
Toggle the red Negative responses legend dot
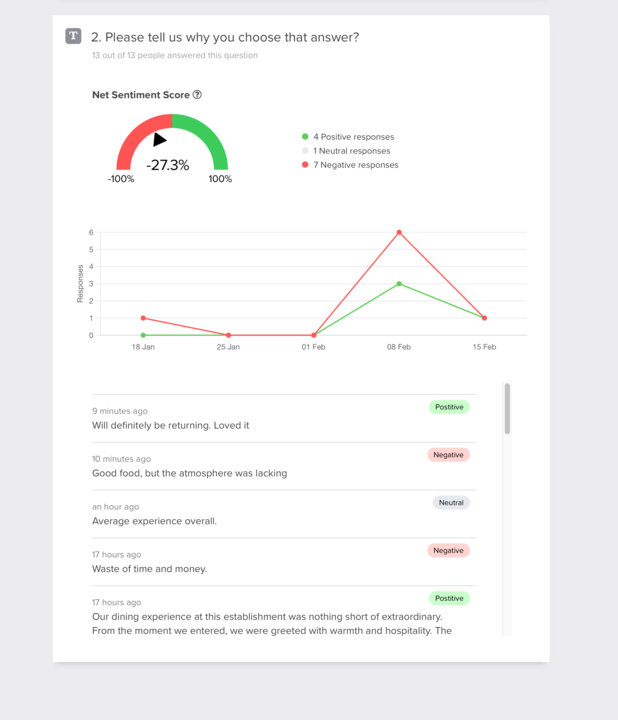point(305,164)
